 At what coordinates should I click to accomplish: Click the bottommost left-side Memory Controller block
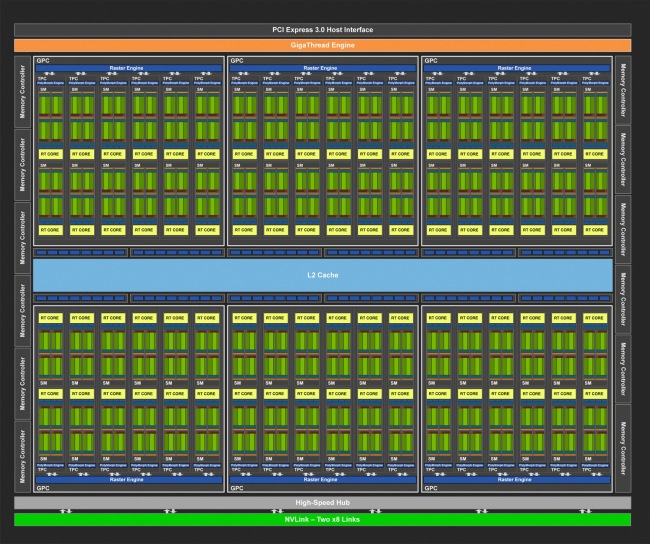coord(22,457)
